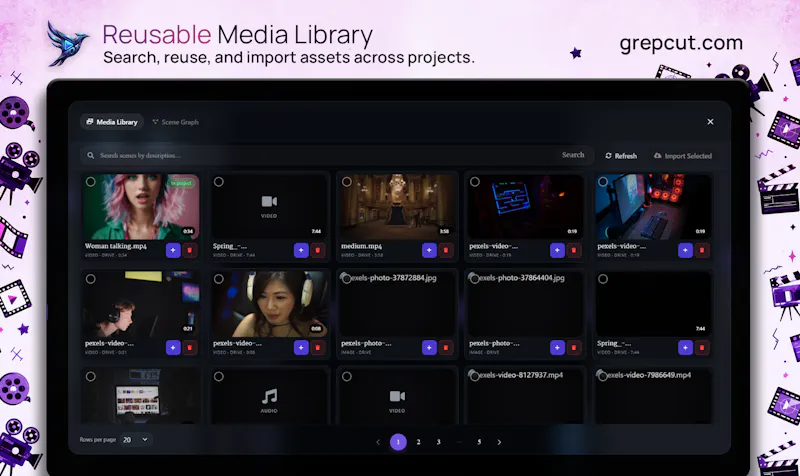Go to the previous page arrow

tap(378, 442)
